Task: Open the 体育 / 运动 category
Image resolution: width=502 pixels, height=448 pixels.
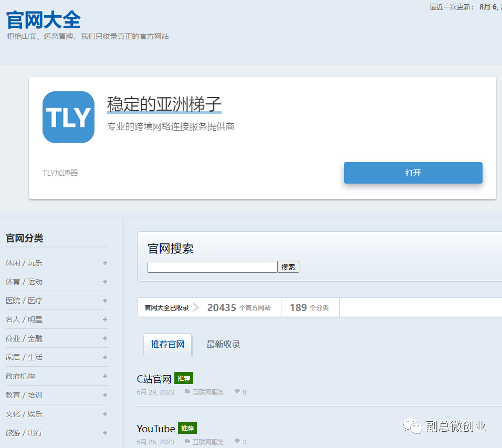Action: pyautogui.click(x=24, y=282)
